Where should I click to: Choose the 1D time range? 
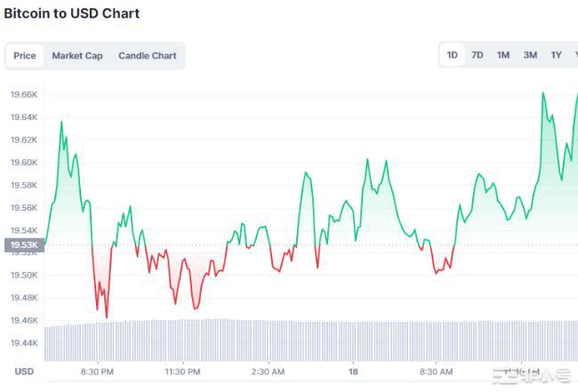453,55
